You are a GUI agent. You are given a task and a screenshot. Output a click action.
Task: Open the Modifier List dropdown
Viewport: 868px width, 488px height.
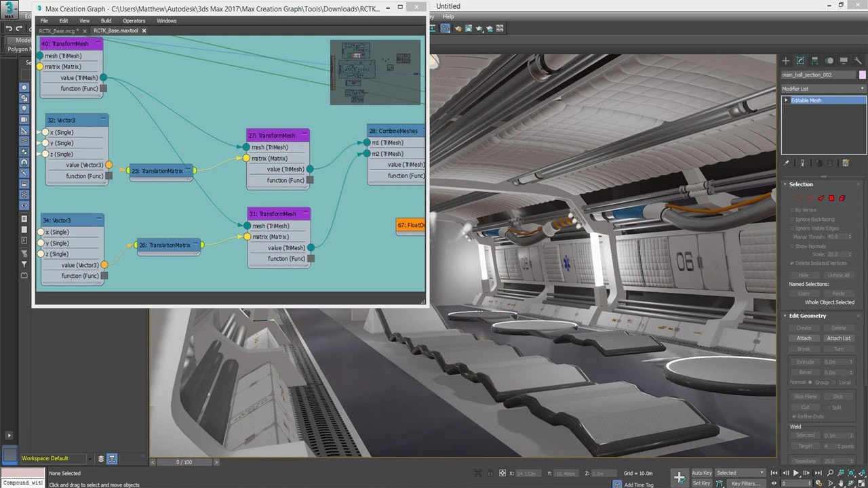823,89
